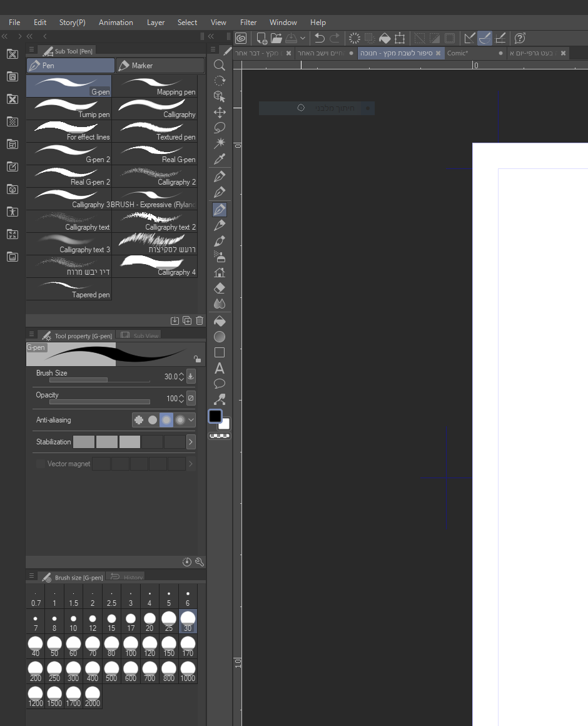588x726 pixels.
Task: Expand the Stabilization options arrow
Action: click(191, 442)
